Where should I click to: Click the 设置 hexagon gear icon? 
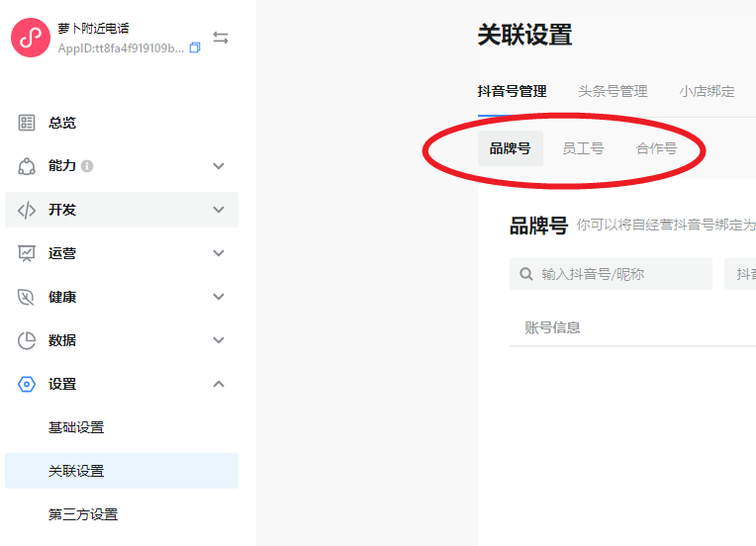point(27,384)
